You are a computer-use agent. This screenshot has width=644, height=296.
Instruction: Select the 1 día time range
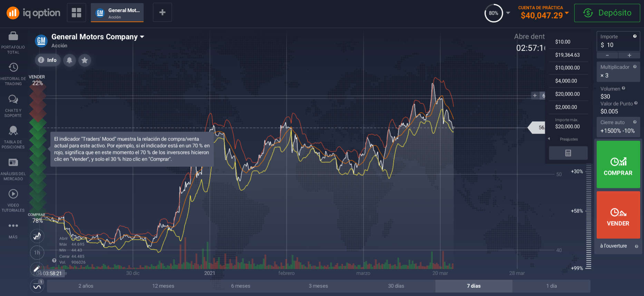pos(551,286)
